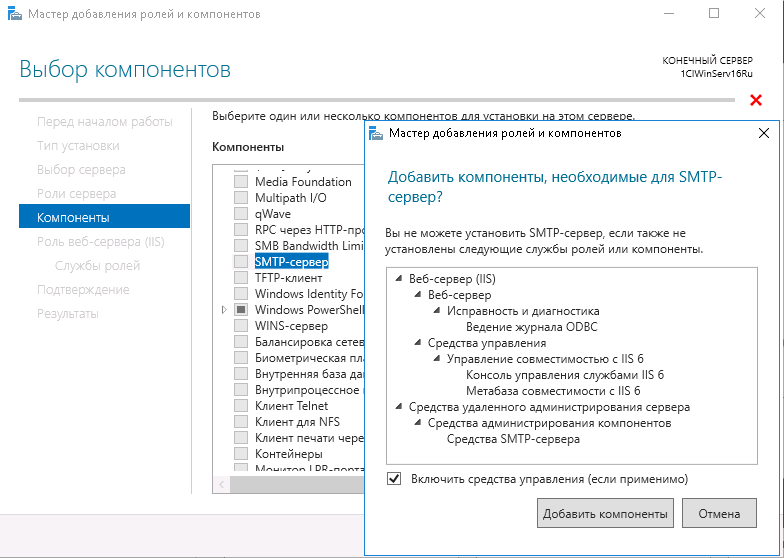Collapse Средства удаленного администрирования сервера node
784x558 pixels.
pyautogui.click(x=398, y=406)
